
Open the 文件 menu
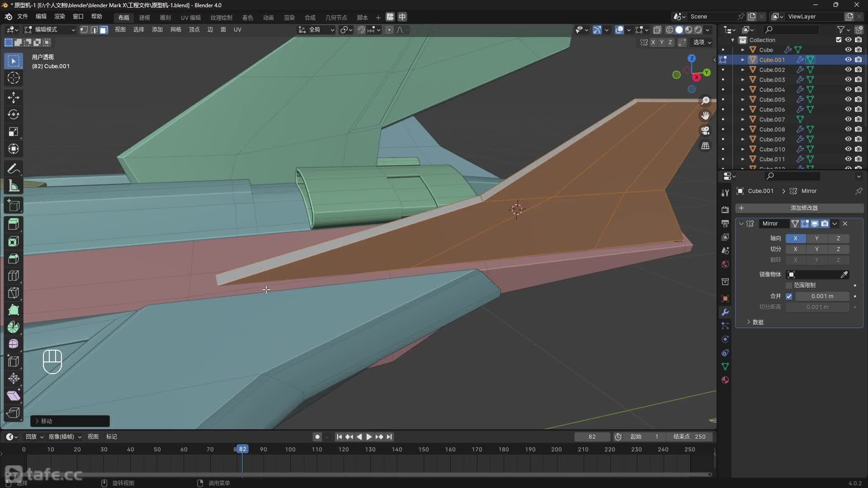[23, 17]
